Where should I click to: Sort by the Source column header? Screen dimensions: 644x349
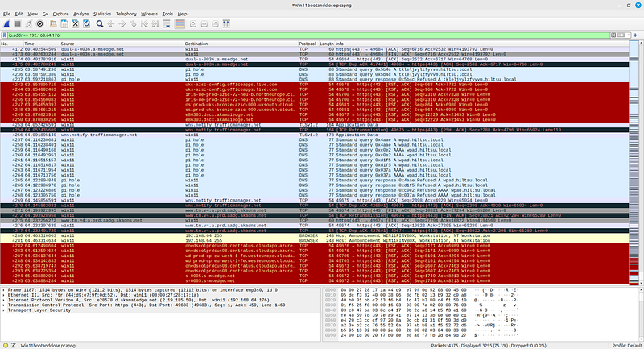click(x=122, y=44)
